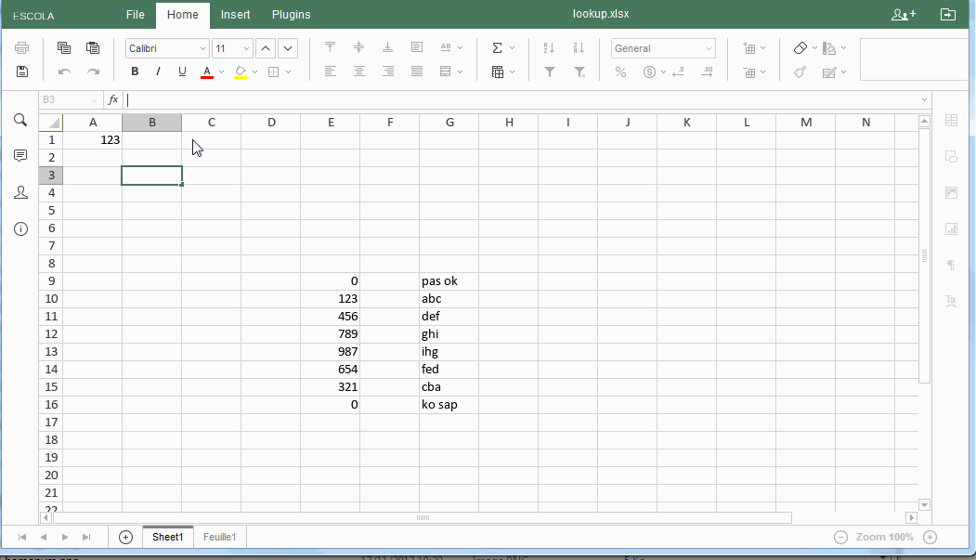
Task: Toggle bold formatting
Action: coord(135,71)
